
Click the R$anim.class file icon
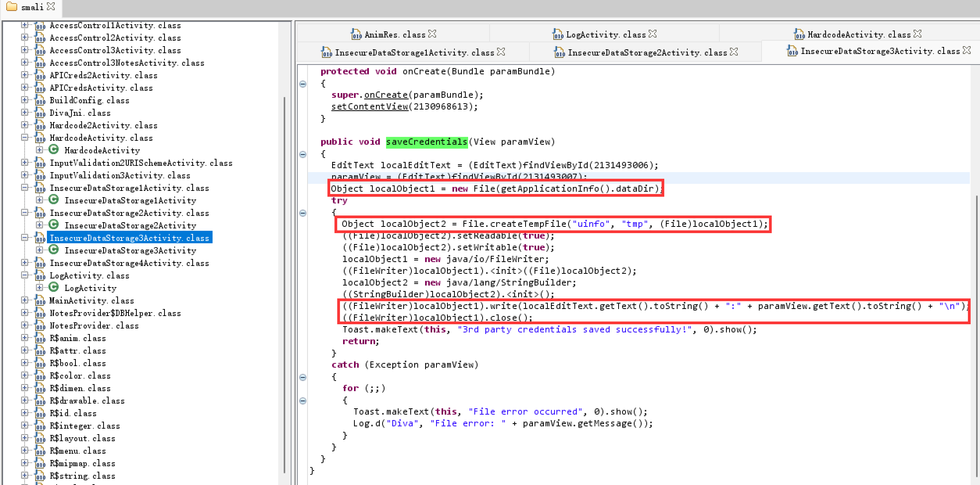pos(39,338)
